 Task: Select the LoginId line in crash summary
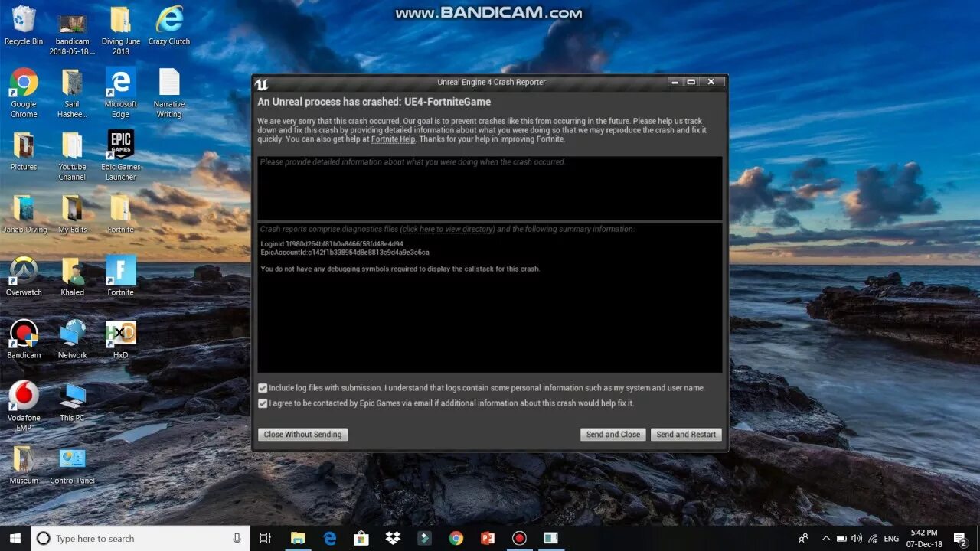[332, 244]
